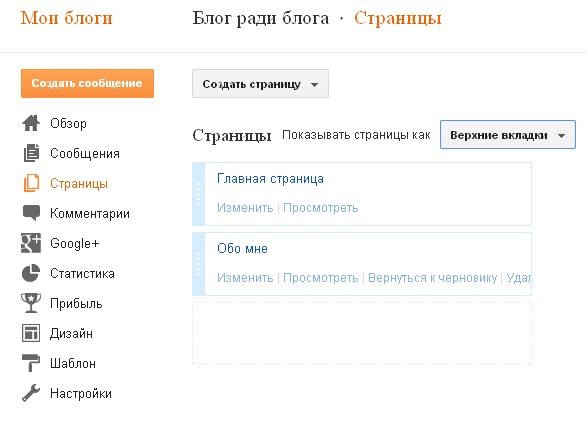Click drag handle of Обо мне row
587x430 pixels.
point(198,264)
